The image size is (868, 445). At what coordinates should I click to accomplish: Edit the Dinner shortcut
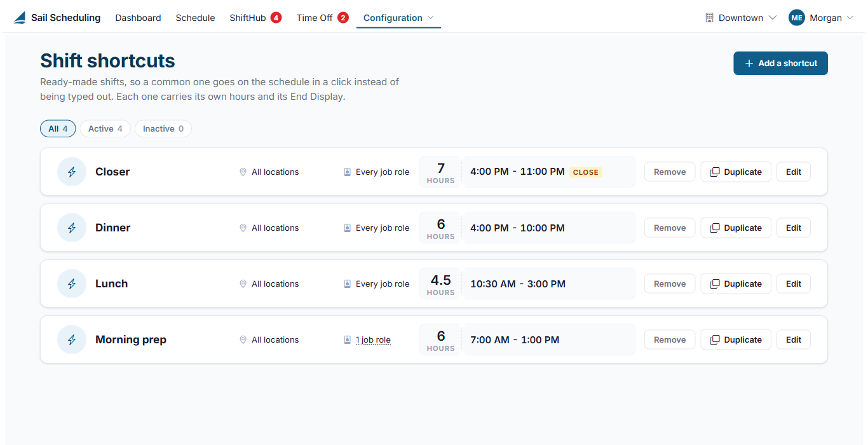point(794,228)
